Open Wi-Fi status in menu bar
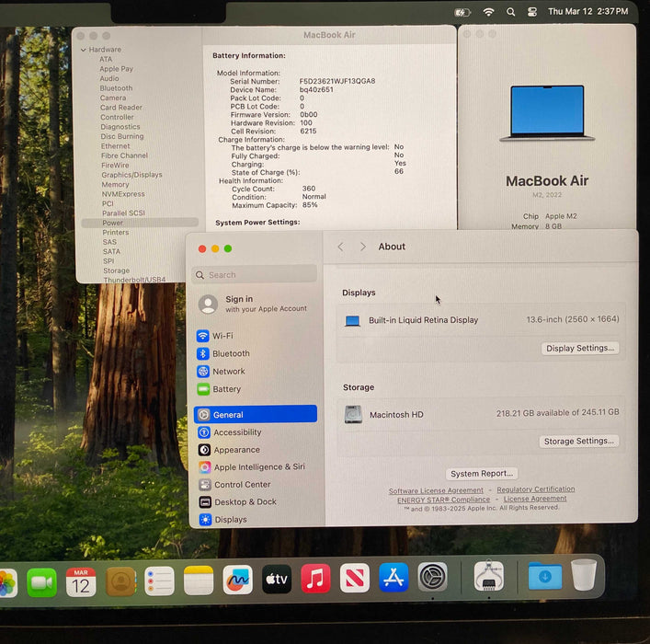 [x=489, y=12]
